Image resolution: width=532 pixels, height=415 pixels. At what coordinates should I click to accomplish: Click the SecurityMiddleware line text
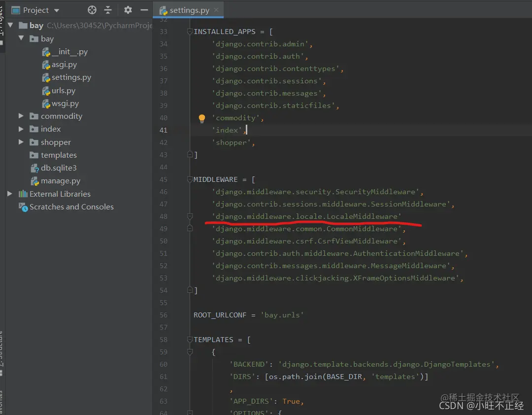coord(316,192)
